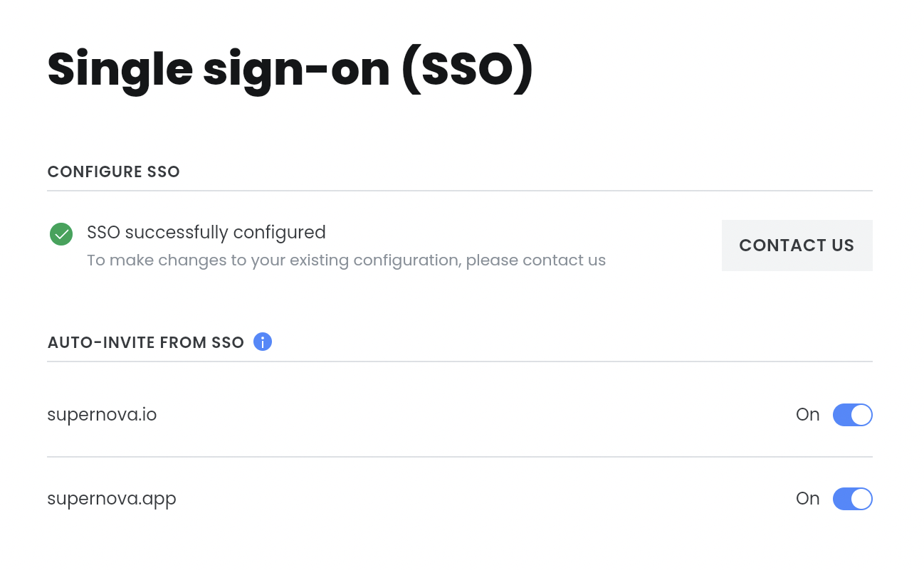This screenshot has height=570, width=924.
Task: Click the AUTO-INVITE FROM SSO heading text
Action: click(146, 342)
